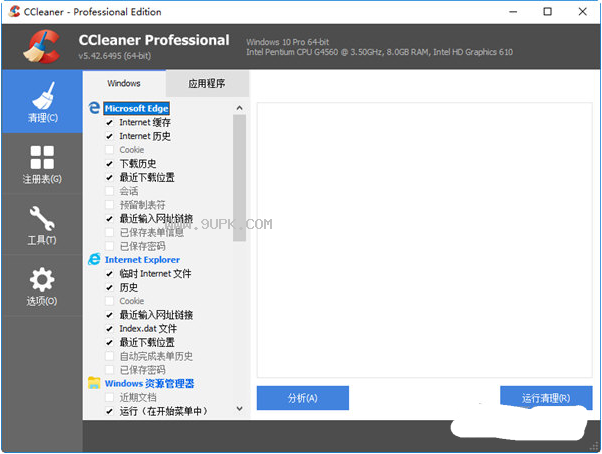Click the Windows 10 Pro 64-bit system info
The image size is (602, 454).
tap(288, 42)
